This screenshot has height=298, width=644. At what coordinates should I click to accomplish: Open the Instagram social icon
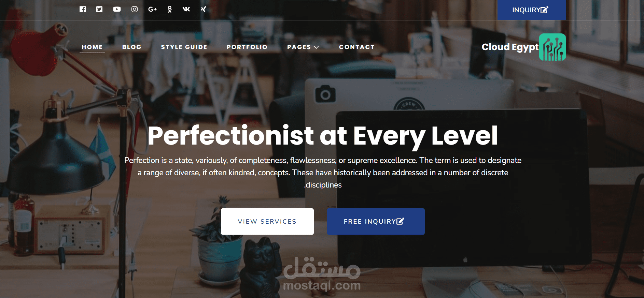coord(135,9)
